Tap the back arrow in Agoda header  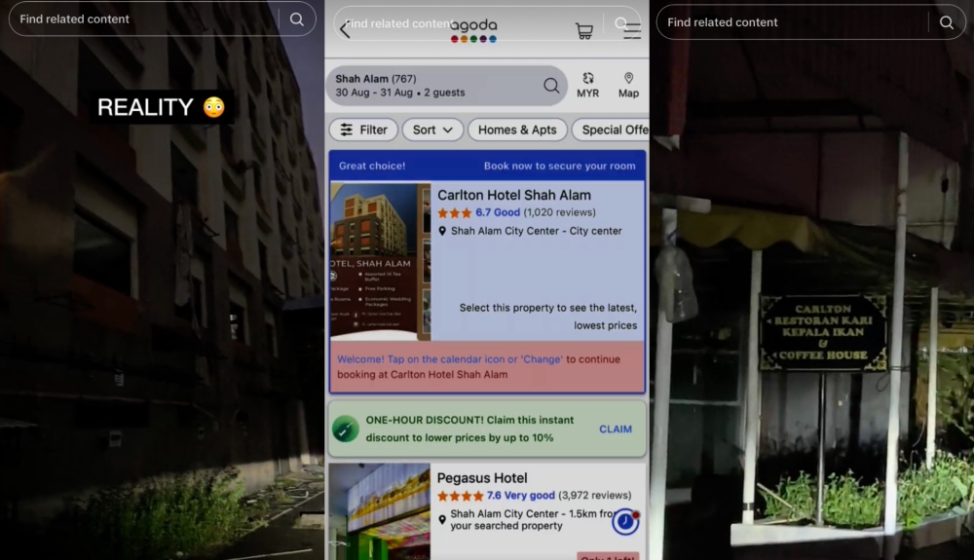[344, 28]
